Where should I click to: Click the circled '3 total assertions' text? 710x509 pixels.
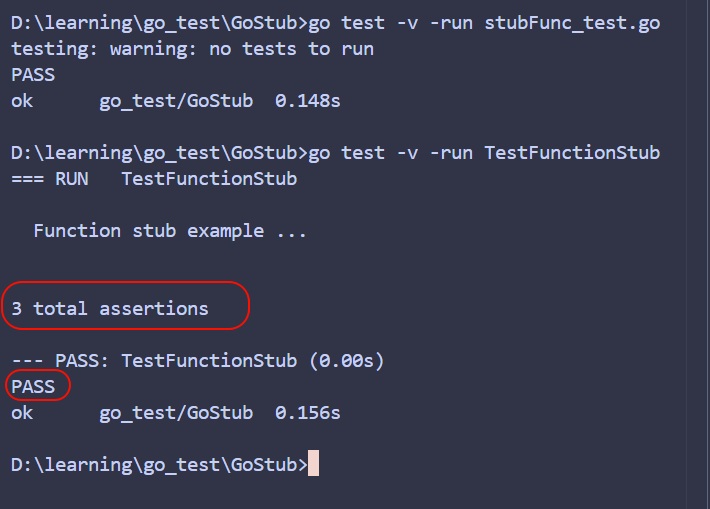(110, 309)
